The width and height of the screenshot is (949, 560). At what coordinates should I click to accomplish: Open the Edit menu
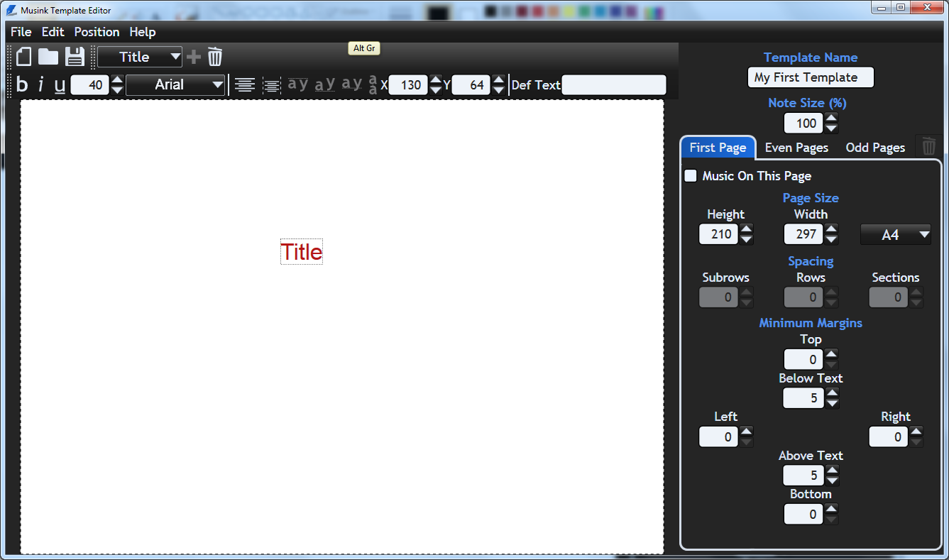(x=53, y=32)
